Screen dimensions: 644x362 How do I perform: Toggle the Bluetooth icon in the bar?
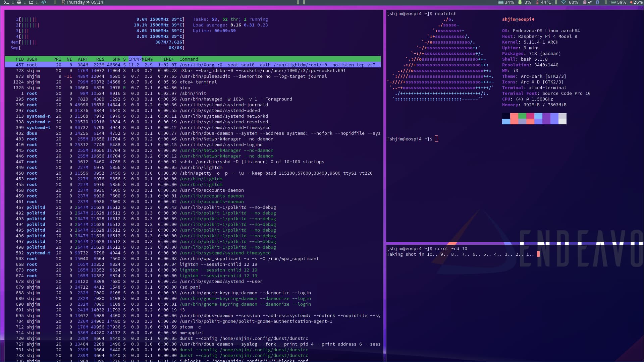[x=597, y=2]
